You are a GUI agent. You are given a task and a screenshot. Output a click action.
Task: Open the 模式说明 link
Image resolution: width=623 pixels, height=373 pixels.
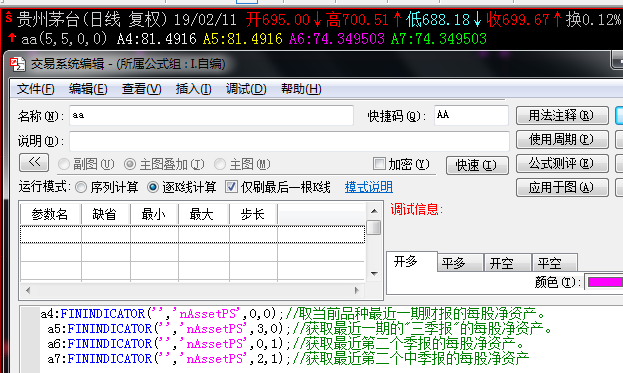tap(369, 187)
